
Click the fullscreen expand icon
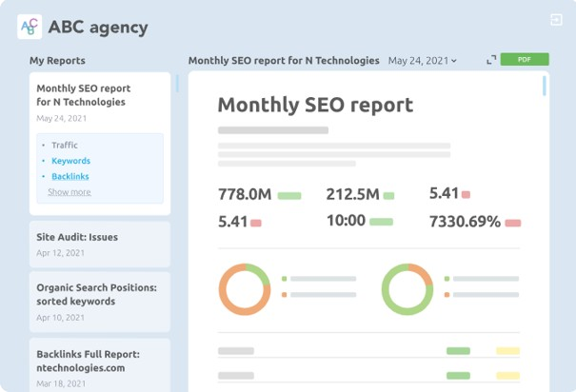491,60
